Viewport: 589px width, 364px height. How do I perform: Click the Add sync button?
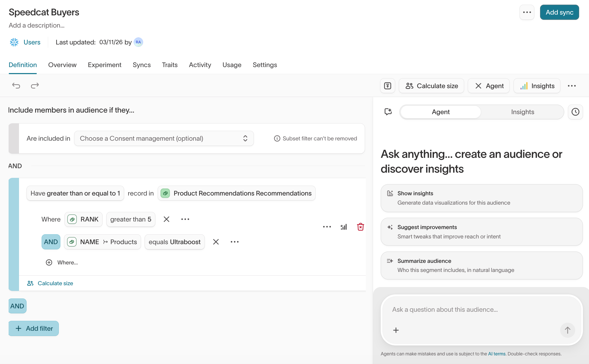click(559, 12)
